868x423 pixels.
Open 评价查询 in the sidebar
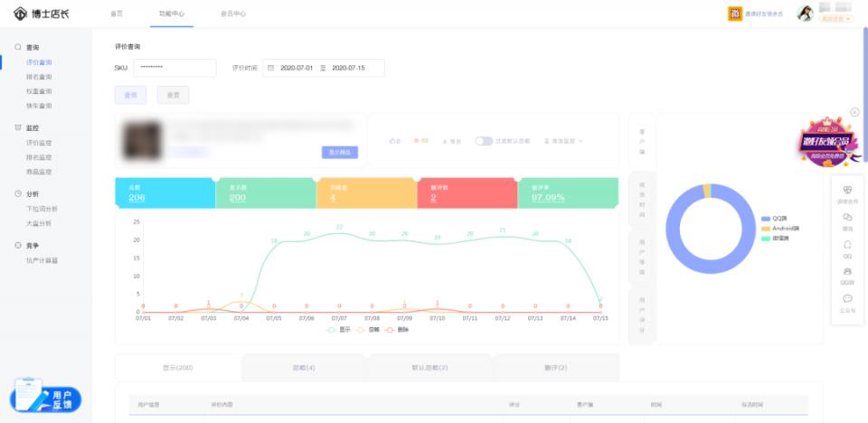point(39,62)
